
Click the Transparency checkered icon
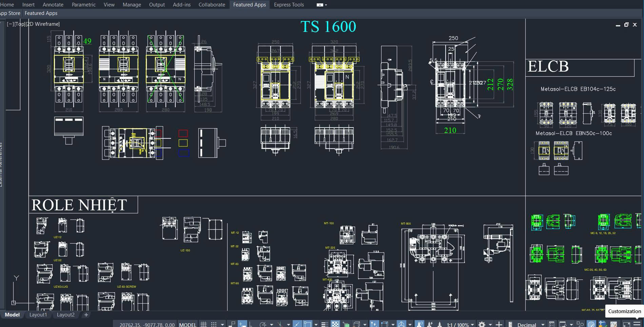coord(335,324)
